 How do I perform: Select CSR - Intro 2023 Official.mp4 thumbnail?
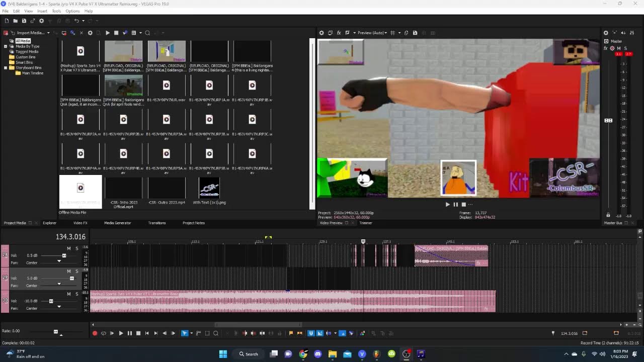click(x=123, y=188)
